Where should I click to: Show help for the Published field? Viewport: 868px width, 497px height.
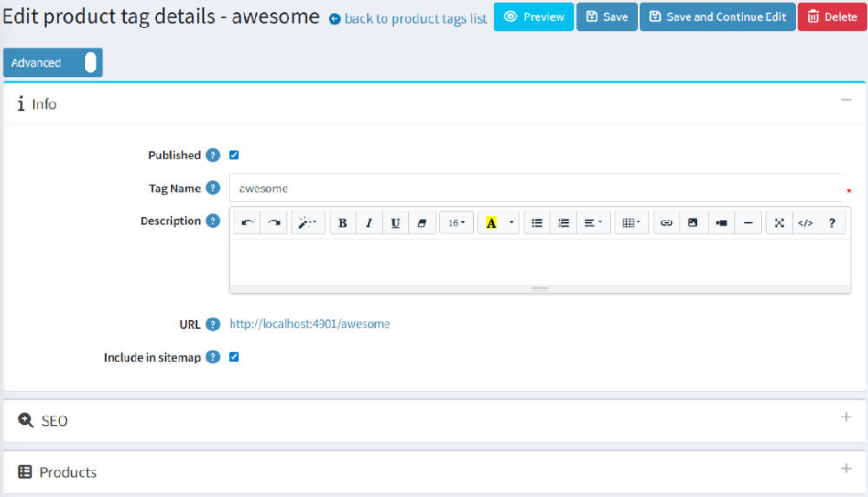tap(214, 155)
